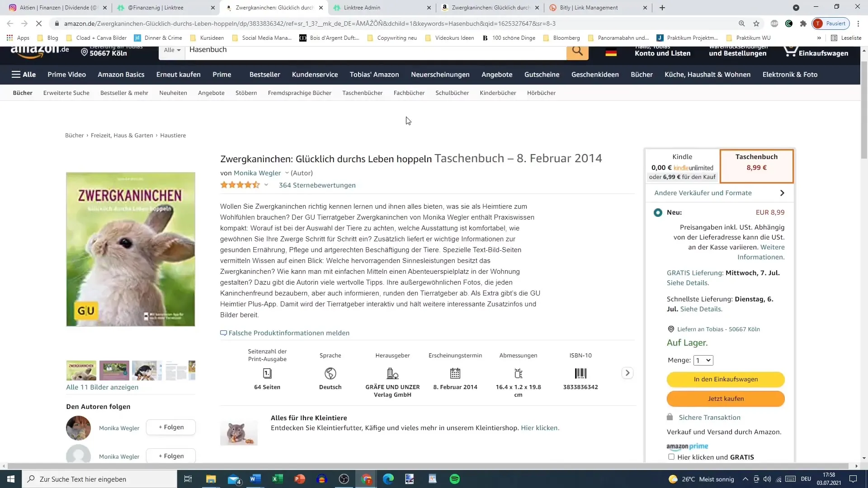Launch Word from the taskbar

click(255, 479)
